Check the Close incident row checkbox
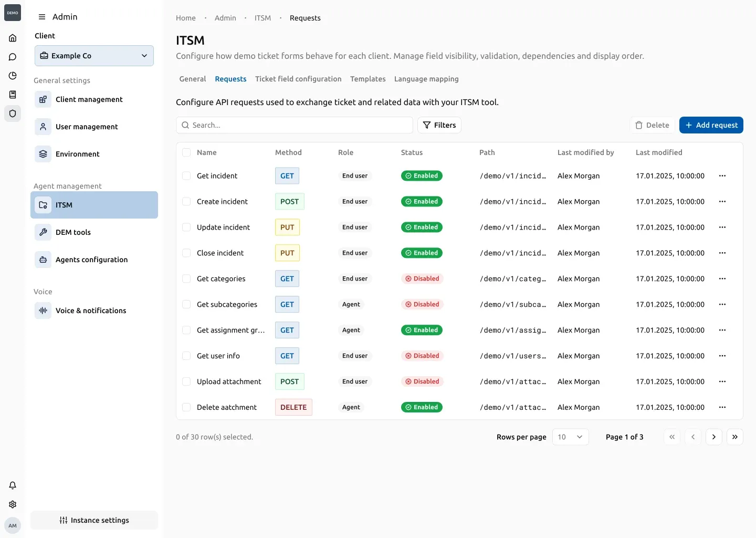This screenshot has height=538, width=756. click(186, 253)
